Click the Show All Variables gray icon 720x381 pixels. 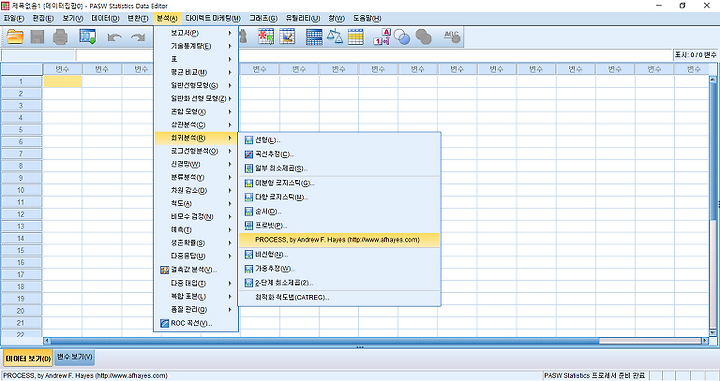pos(423,37)
